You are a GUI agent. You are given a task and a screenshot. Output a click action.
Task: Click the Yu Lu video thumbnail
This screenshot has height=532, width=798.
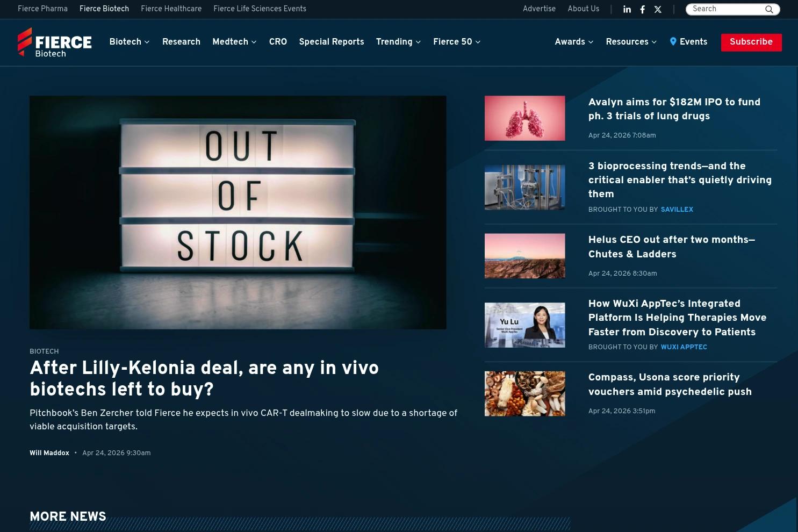point(524,325)
